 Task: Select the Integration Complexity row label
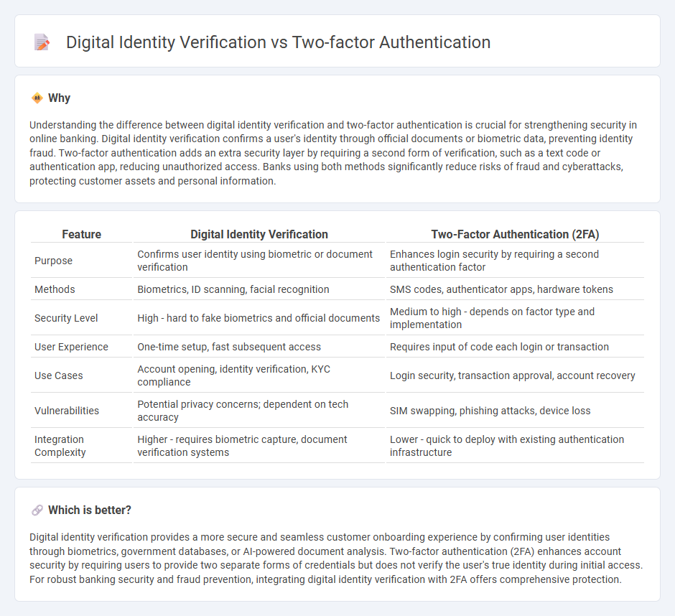coord(60,446)
